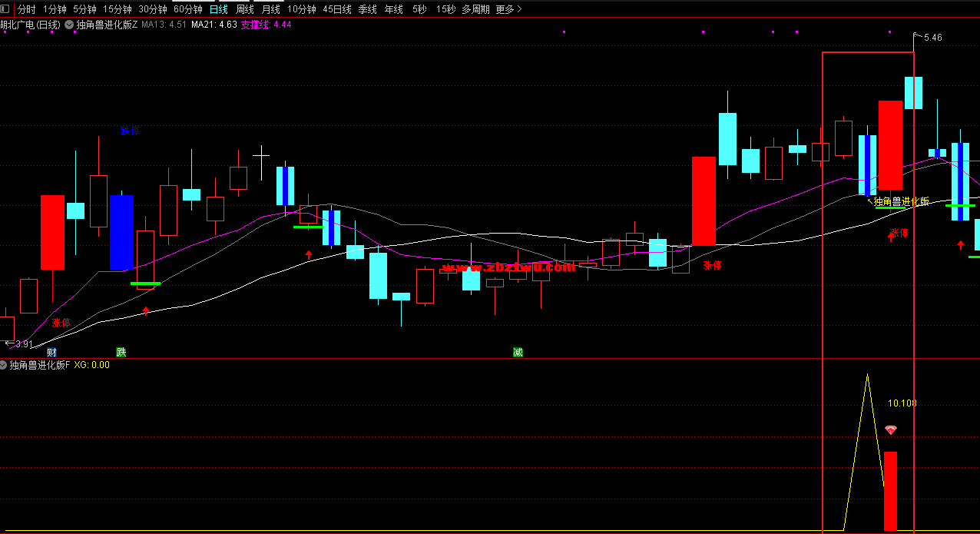Select the 60分钟 period tab
980x534 pixels.
coord(188,9)
